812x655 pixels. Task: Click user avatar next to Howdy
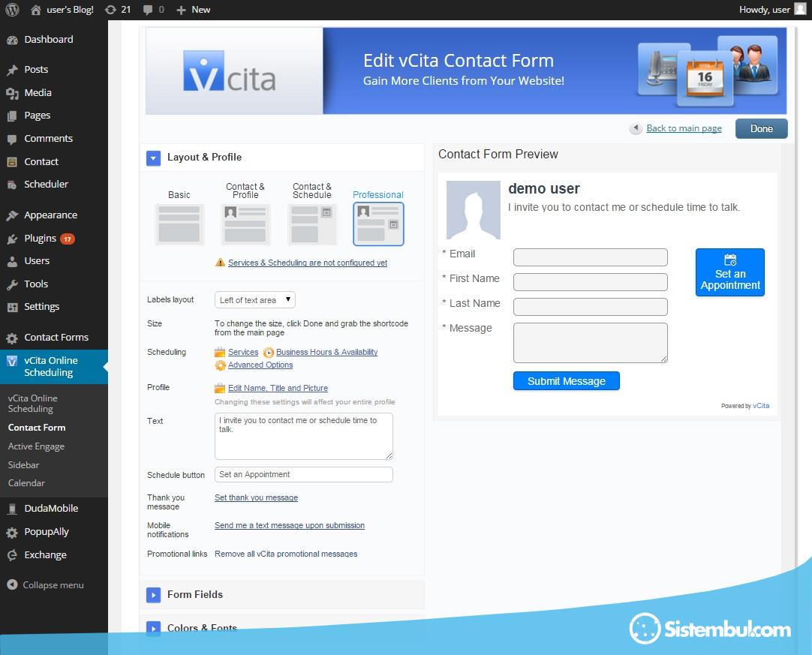click(800, 9)
